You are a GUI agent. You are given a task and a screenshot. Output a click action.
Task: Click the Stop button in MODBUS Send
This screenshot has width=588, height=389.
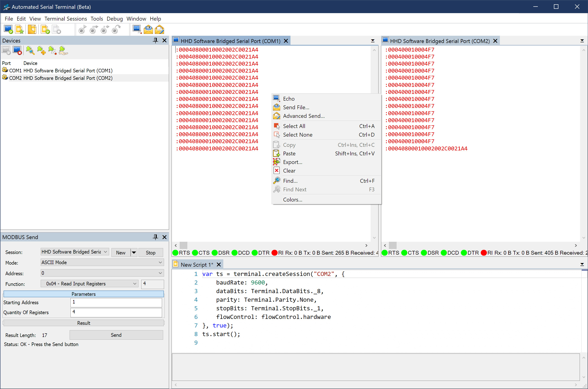151,253
